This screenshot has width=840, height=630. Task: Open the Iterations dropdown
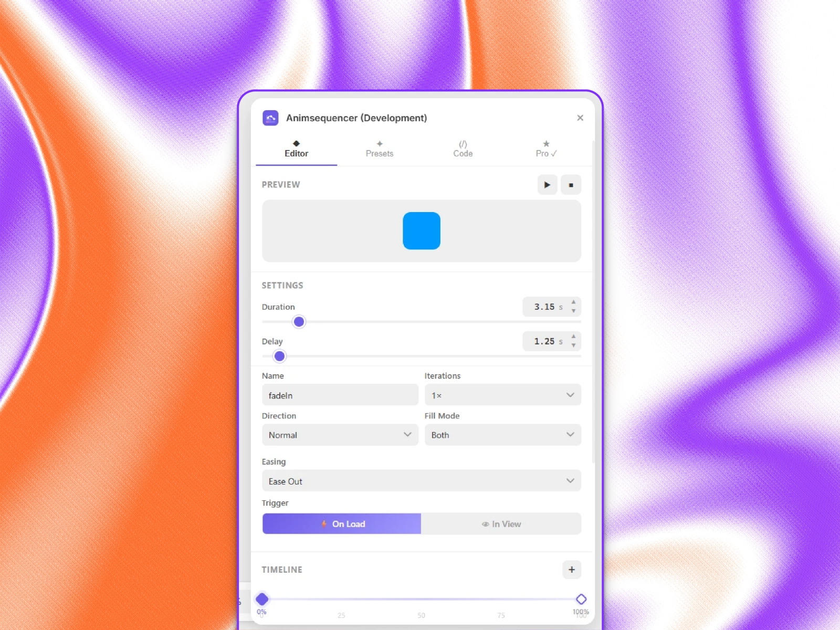click(x=502, y=395)
